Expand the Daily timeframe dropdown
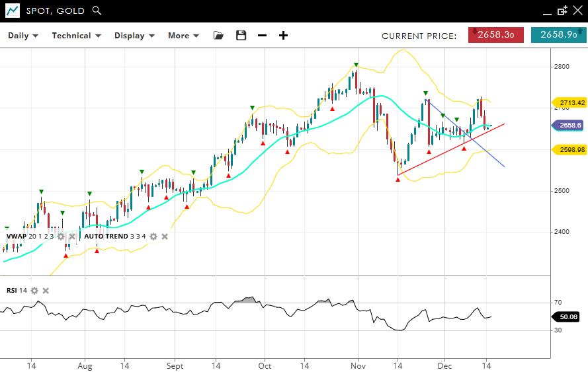The image size is (588, 372). pos(23,36)
